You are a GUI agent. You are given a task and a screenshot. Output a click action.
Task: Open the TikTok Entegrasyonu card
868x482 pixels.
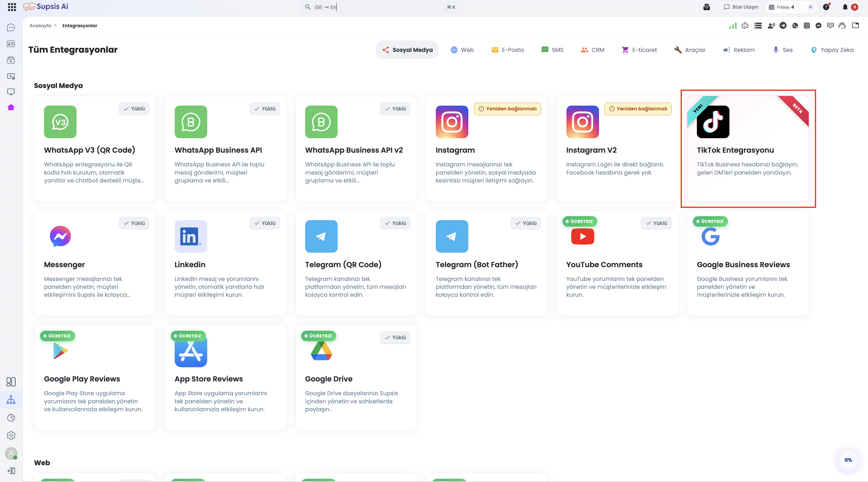(x=748, y=149)
